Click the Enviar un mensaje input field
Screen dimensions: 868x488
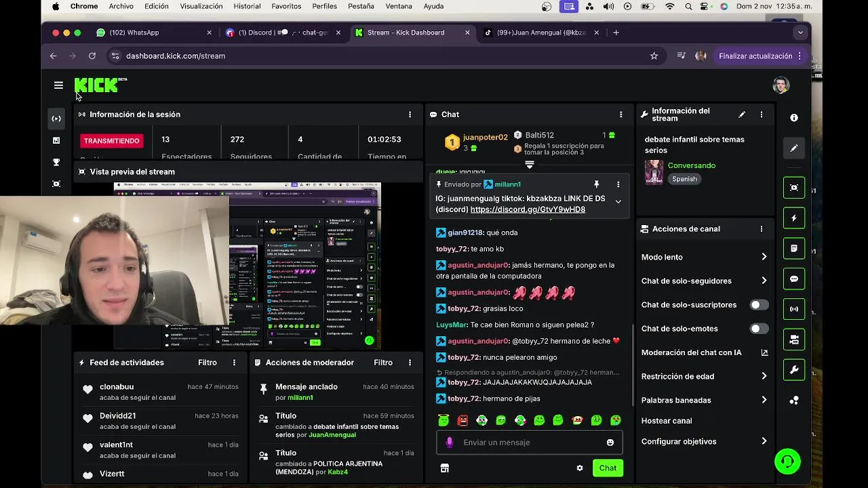click(x=529, y=443)
